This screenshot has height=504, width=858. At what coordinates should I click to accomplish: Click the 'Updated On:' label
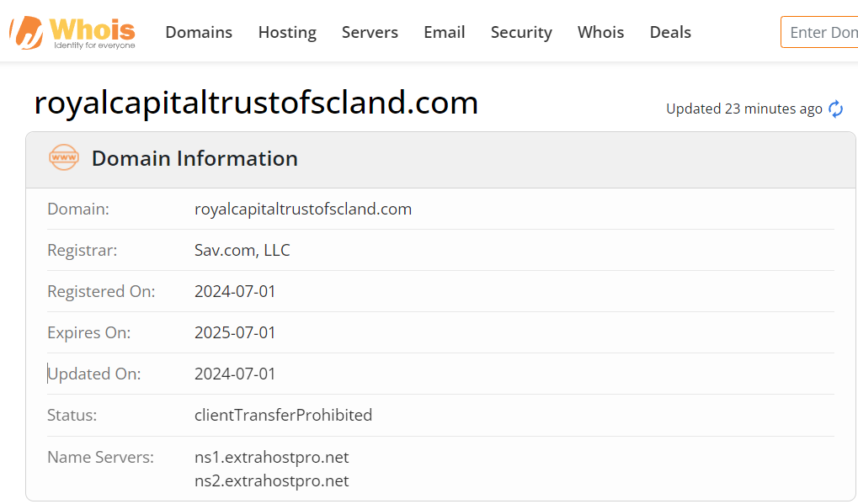[94, 374]
